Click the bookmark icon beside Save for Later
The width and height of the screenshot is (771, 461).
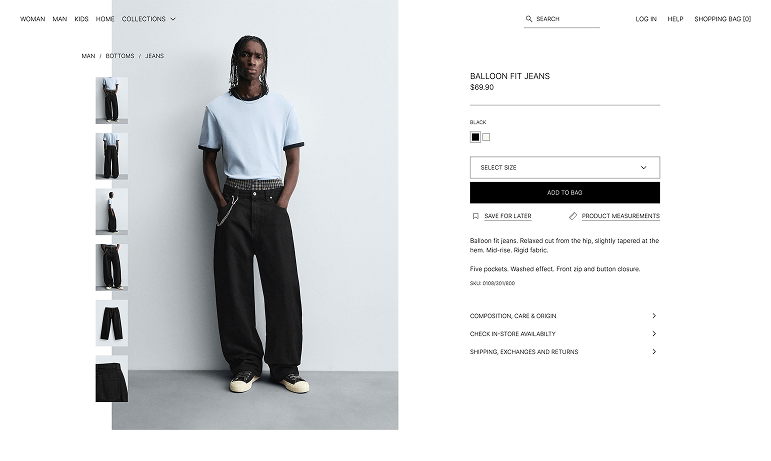(475, 216)
